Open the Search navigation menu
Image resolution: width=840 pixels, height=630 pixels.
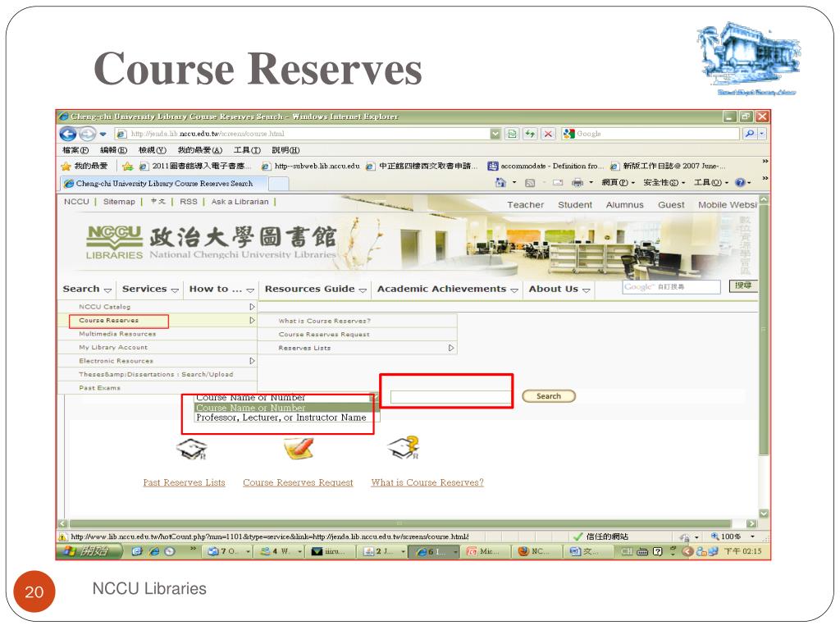87,289
